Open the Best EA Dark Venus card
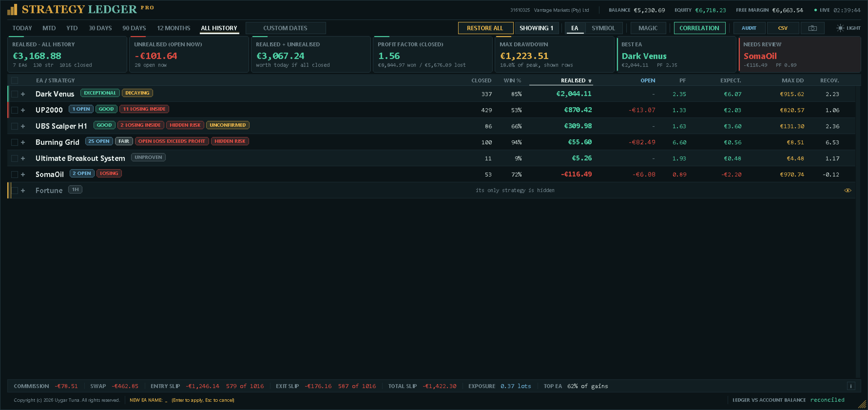This screenshot has width=868, height=410. pos(676,55)
